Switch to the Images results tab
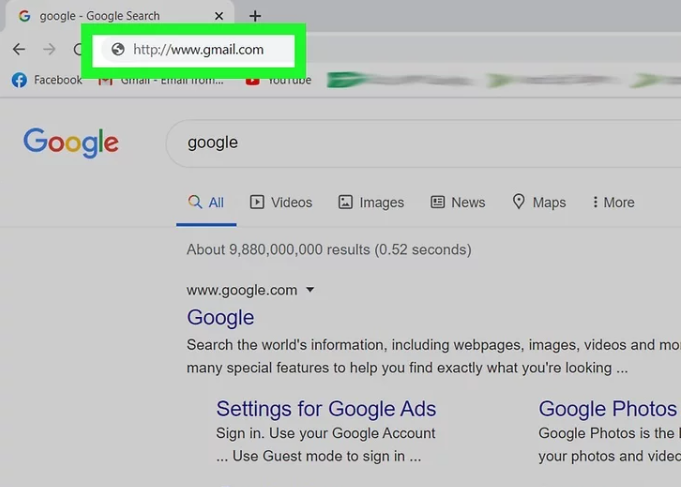The width and height of the screenshot is (682, 487). [371, 202]
